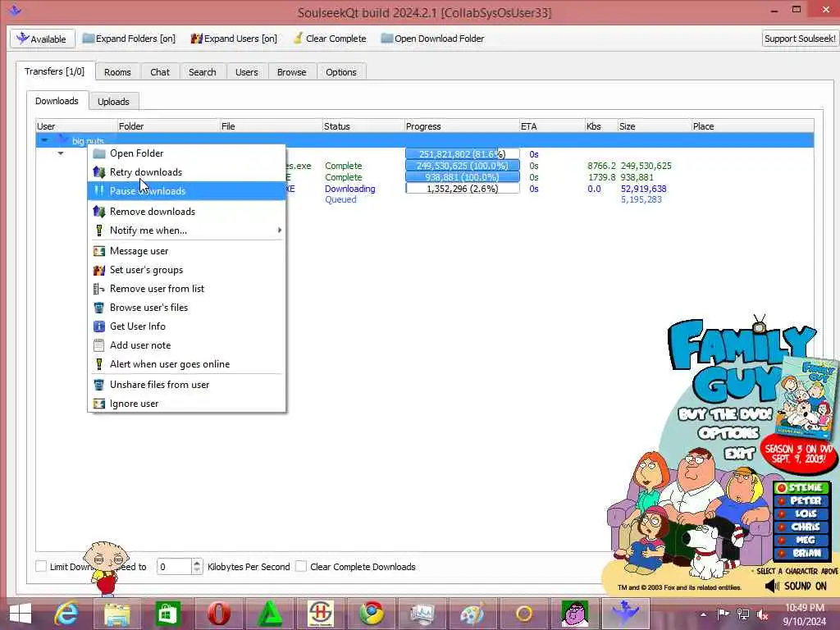Click the 251,821,802 (81.6%) progress bar
This screenshot has height=630, width=840.
tap(463, 154)
